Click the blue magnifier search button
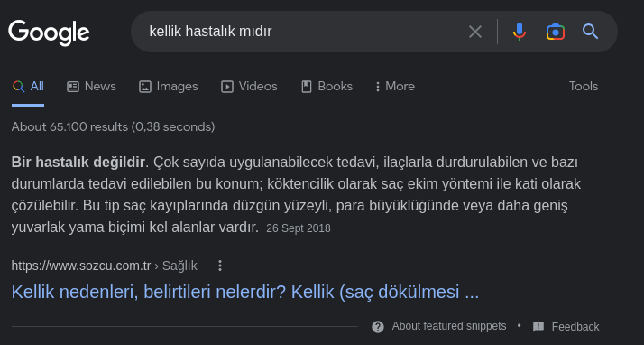Viewport: 644px width, 345px height. coord(590,32)
